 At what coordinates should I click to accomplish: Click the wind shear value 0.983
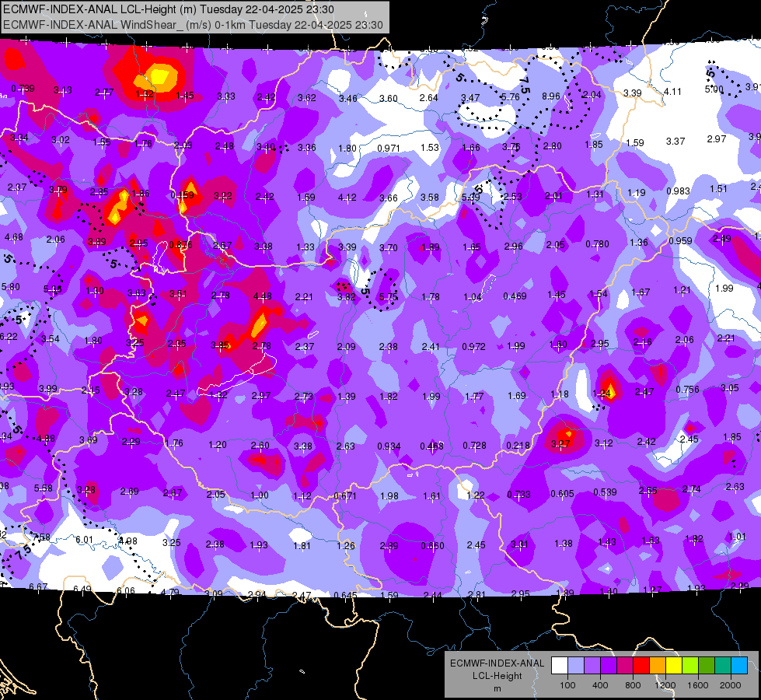678,191
